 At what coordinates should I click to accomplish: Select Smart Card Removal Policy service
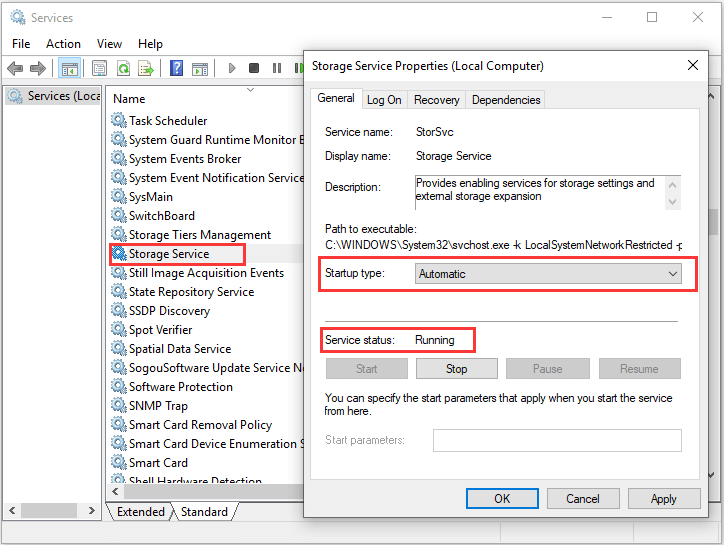coord(200,424)
